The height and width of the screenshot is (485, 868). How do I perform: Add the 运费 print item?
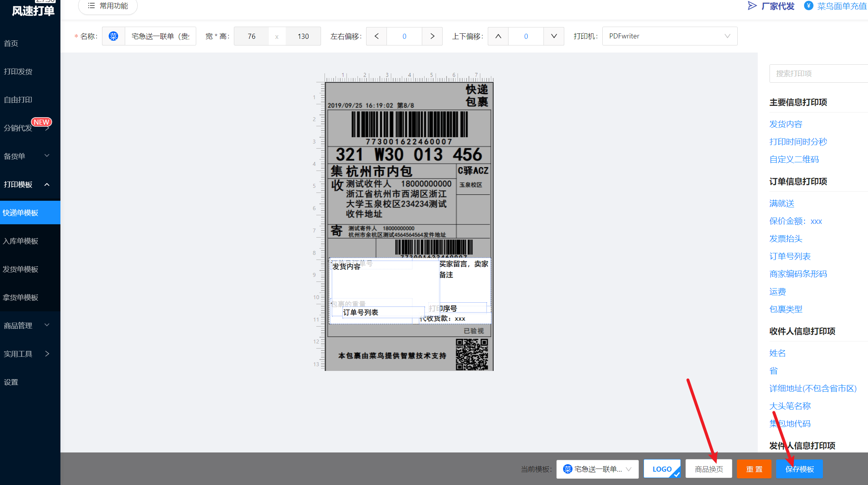[x=777, y=292]
